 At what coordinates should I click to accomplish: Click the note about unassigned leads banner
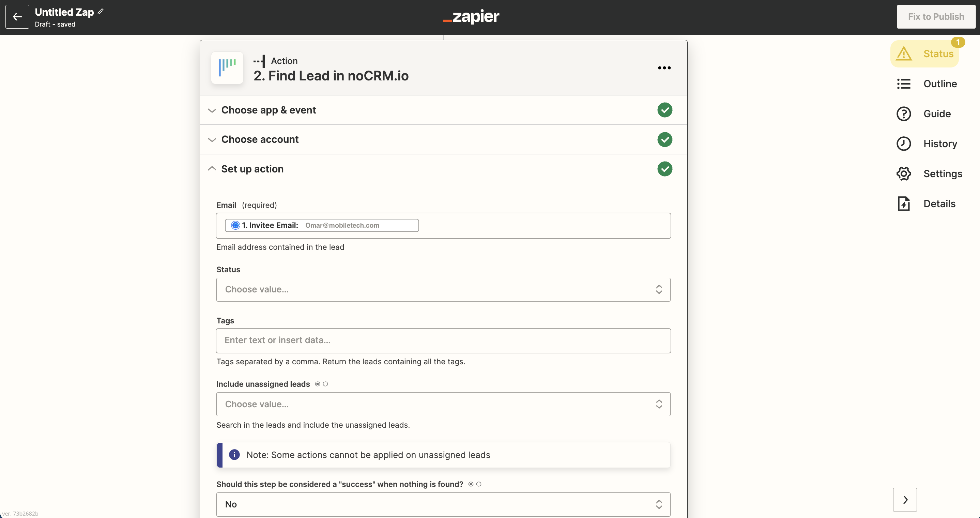pyautogui.click(x=443, y=455)
